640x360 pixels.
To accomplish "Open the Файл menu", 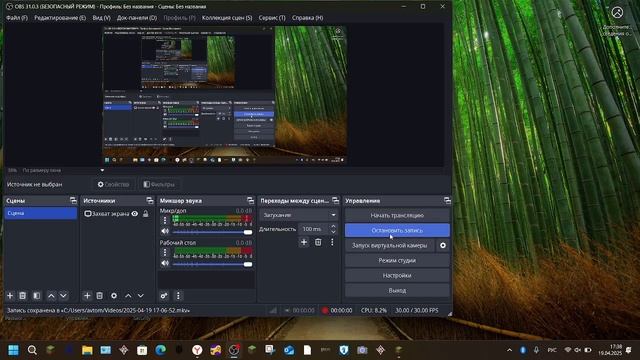I will click(x=17, y=18).
